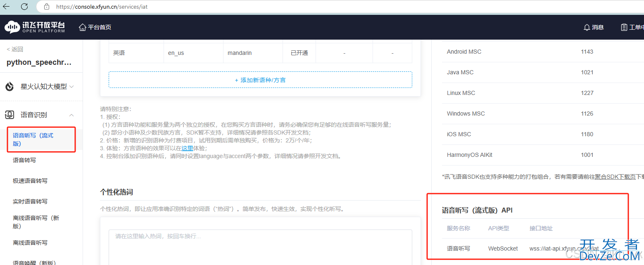
Task: Click the Linux MSC row
Action: (543, 93)
